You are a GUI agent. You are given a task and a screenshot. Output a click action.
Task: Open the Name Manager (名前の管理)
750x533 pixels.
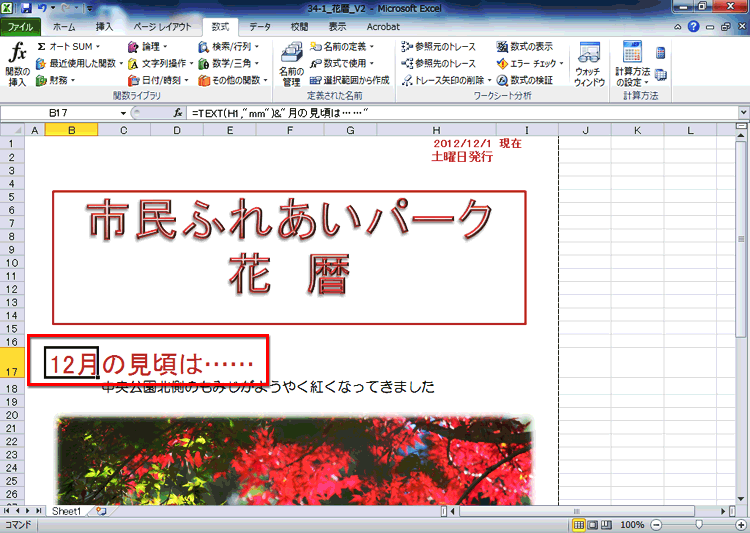291,64
